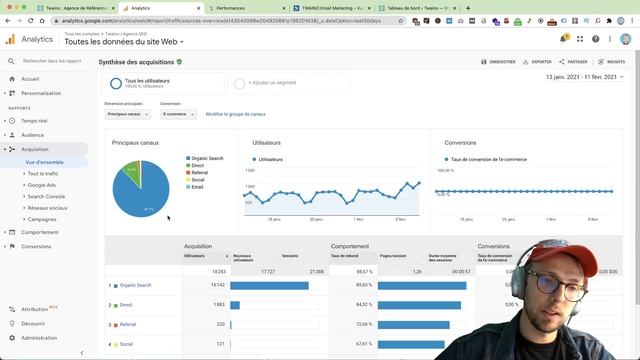The width and height of the screenshot is (640, 360).
Task: Click the Google Analytics logo
Action: click(x=10, y=39)
